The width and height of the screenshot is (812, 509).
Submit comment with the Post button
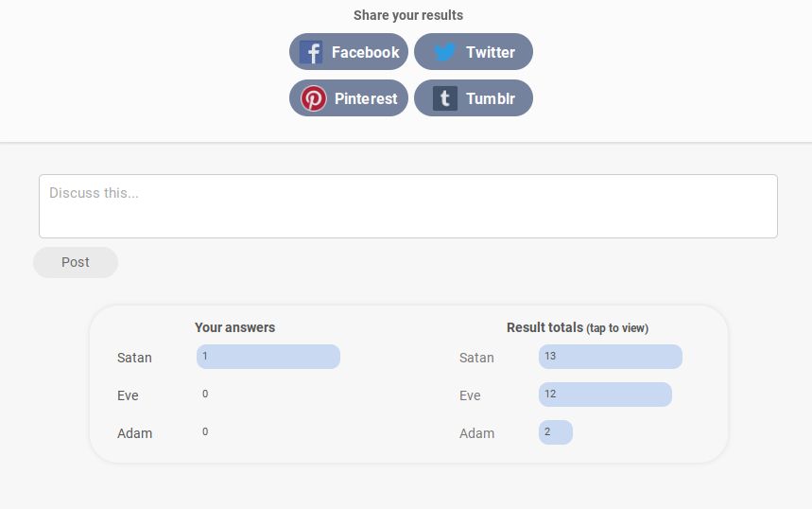pyautogui.click(x=76, y=262)
